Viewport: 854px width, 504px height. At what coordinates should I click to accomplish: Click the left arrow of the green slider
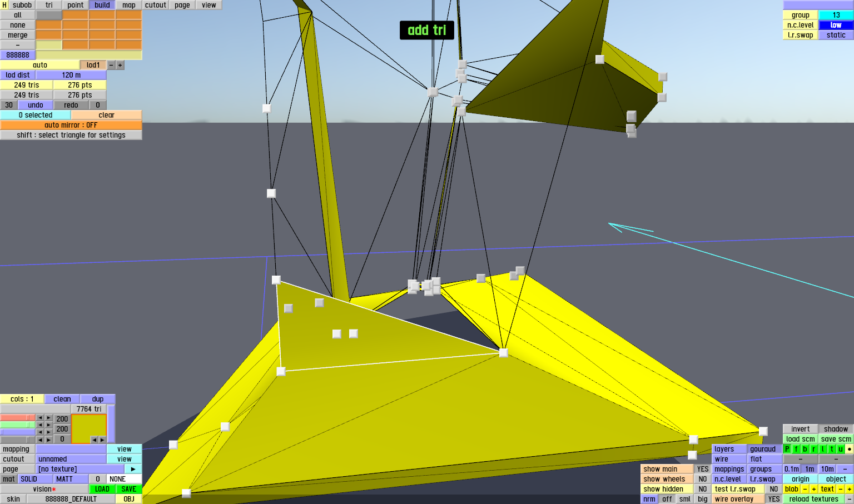click(x=40, y=425)
